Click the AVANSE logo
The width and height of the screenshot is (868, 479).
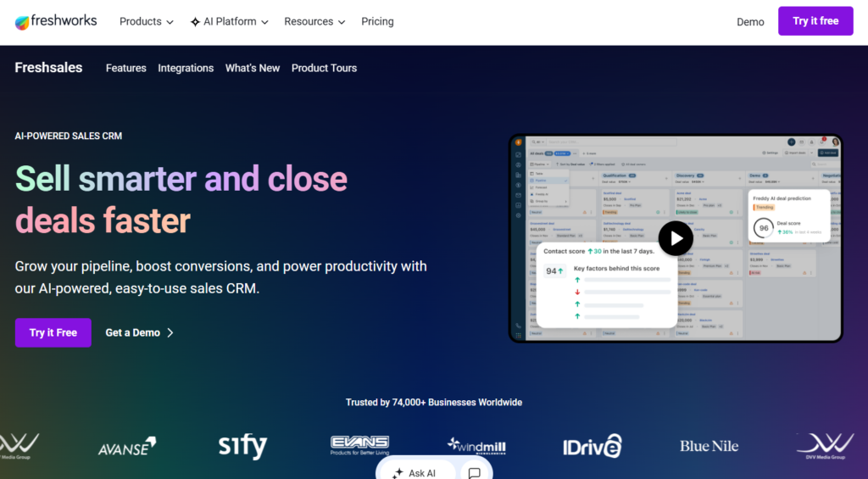pyautogui.click(x=127, y=446)
